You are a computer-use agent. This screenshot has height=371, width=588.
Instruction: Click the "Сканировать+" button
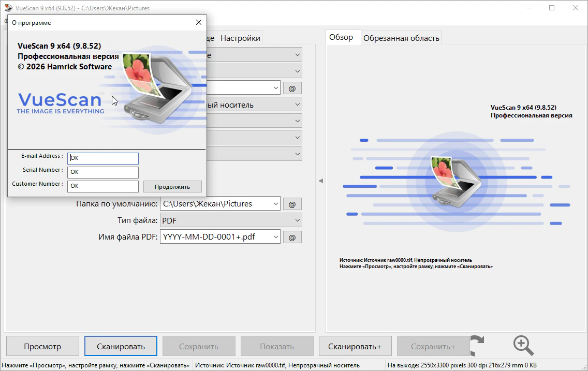click(355, 346)
